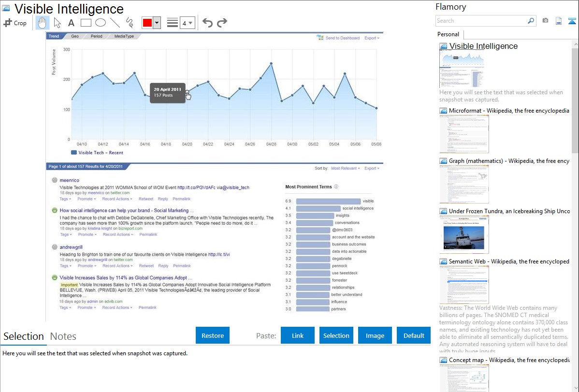Select the Crop tool

tap(15, 23)
